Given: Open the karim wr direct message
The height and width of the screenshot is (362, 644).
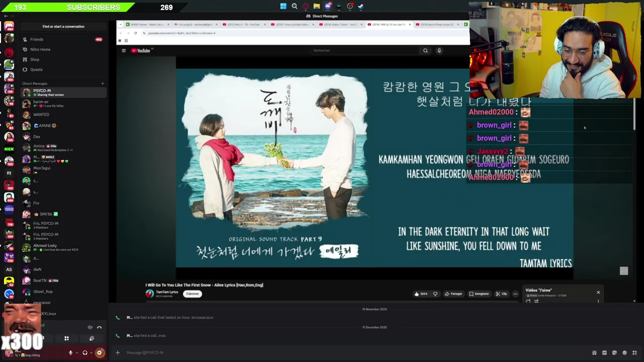Looking at the screenshot, I should 63,104.
